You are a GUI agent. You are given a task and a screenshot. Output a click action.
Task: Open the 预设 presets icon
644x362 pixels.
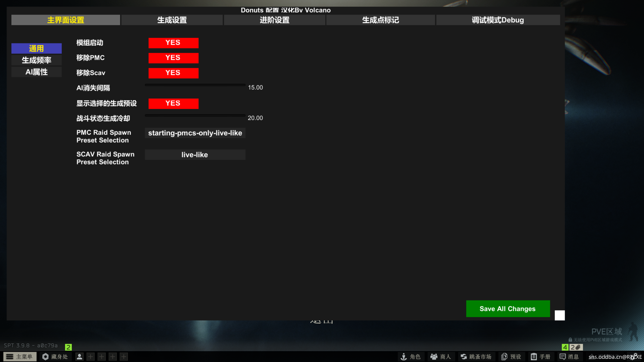(x=504, y=356)
